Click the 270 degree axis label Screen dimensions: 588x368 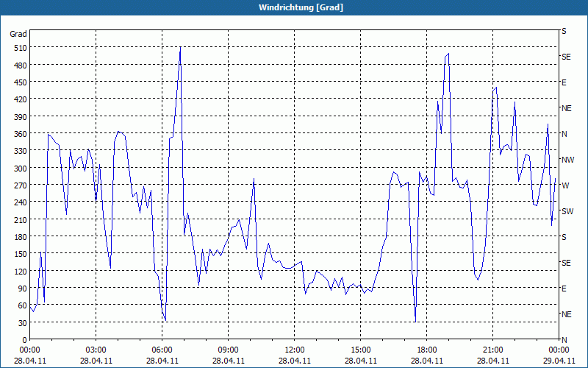pos(21,185)
